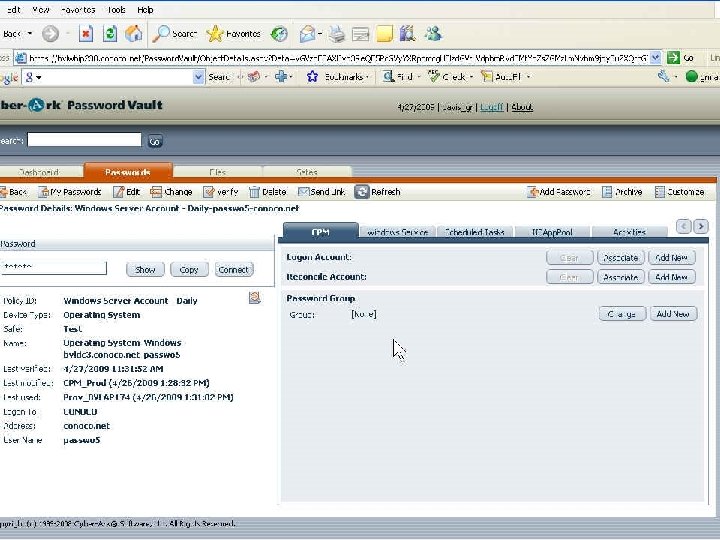Image resolution: width=720 pixels, height=540 pixels.
Task: Click the Show password button
Action: coord(145,270)
